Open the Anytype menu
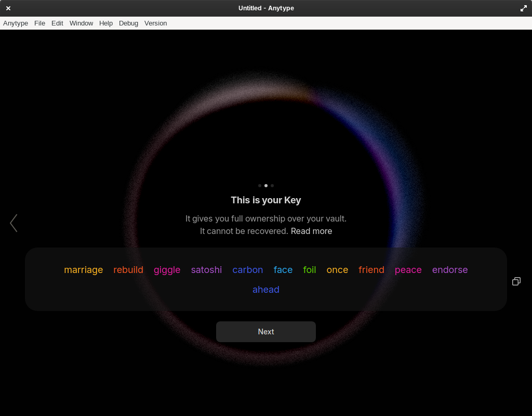 coord(16,23)
